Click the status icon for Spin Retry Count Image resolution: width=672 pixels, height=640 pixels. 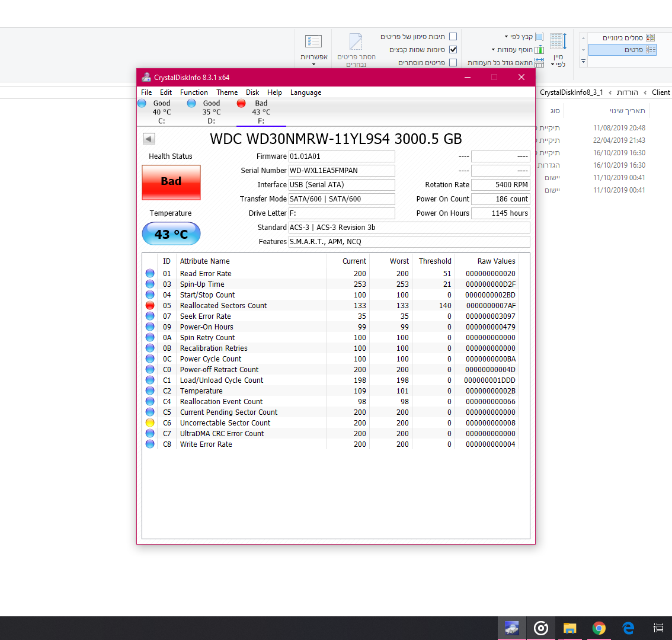click(x=150, y=337)
